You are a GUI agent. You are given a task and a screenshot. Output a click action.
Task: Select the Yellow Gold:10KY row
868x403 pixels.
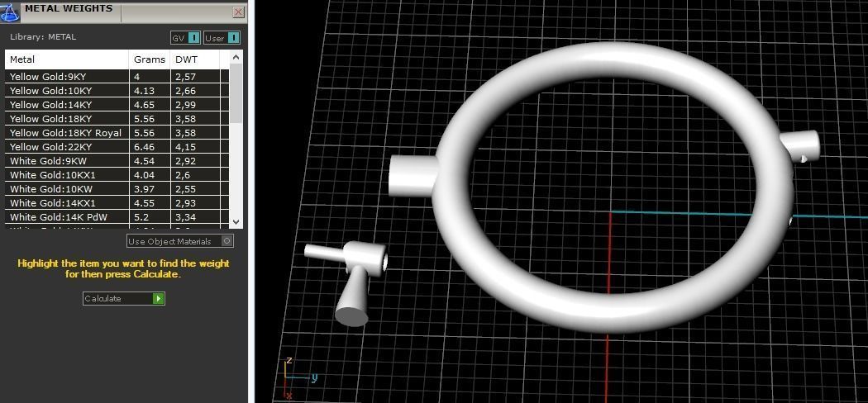[117, 91]
